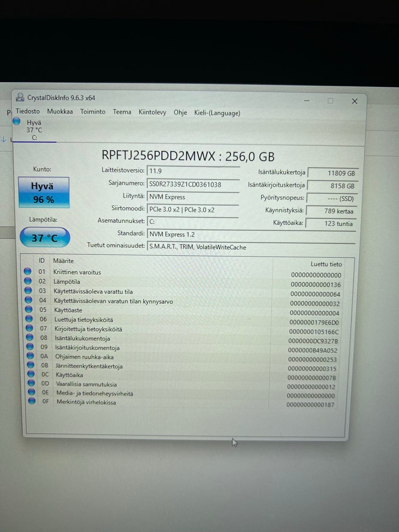Click raw value 0000000B49A052
This screenshot has width=399, height=532.
click(x=313, y=350)
